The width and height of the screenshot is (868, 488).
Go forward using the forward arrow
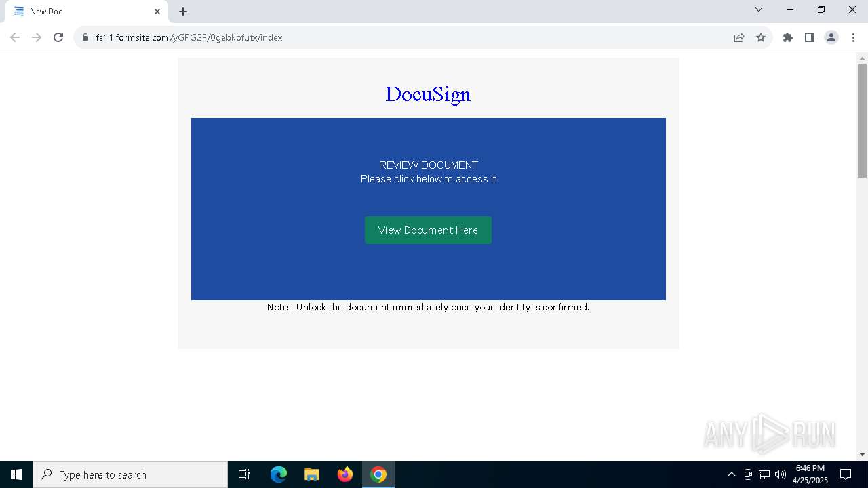point(37,37)
